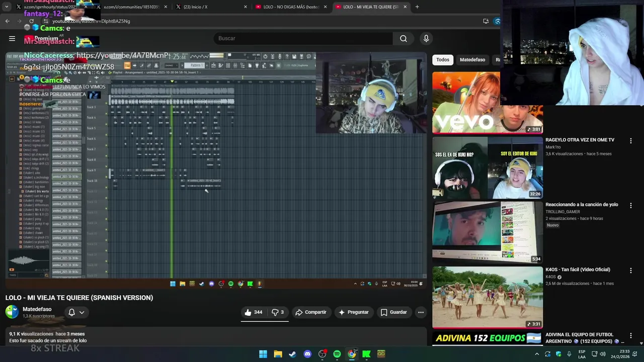Open Discord from the taskbar
The image size is (644, 362).
pos(307,354)
